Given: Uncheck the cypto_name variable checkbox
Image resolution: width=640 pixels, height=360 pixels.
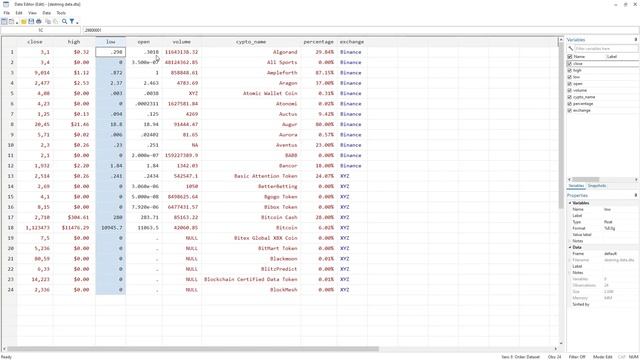Looking at the screenshot, I should pos(570,97).
